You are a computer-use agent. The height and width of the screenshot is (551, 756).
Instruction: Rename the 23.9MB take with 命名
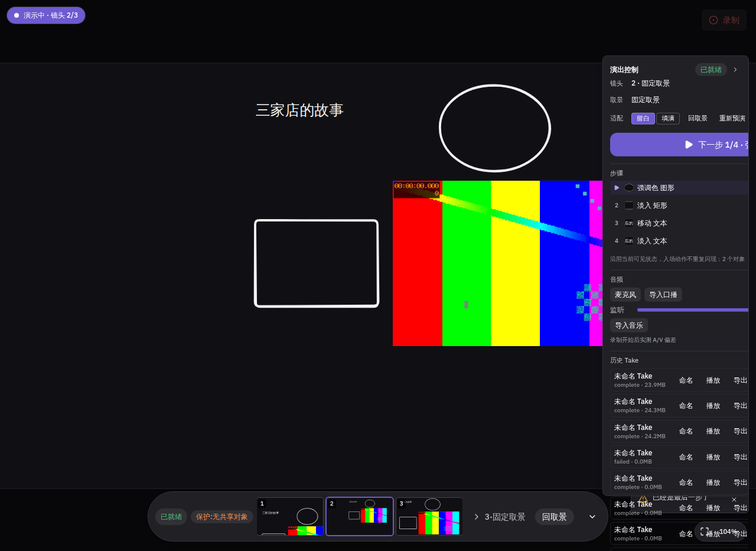[686, 380]
